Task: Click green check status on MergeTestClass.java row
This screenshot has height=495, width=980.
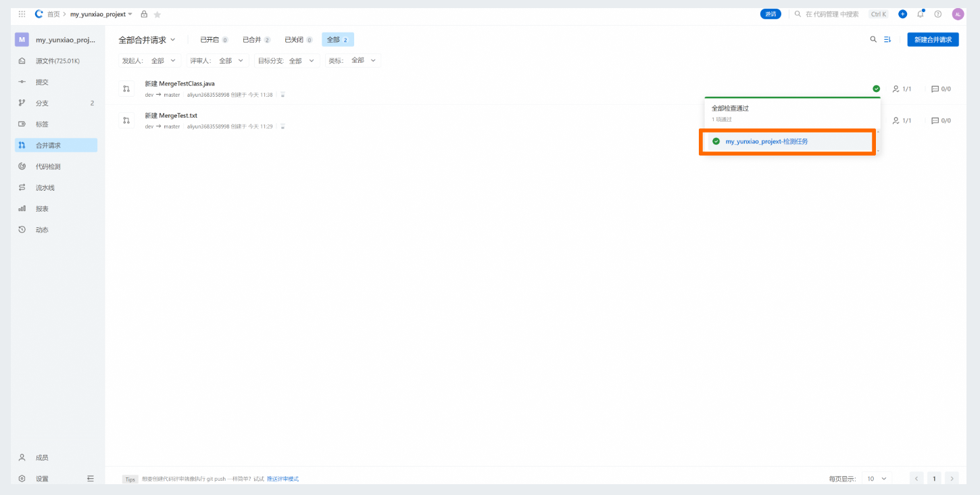Action: point(877,89)
